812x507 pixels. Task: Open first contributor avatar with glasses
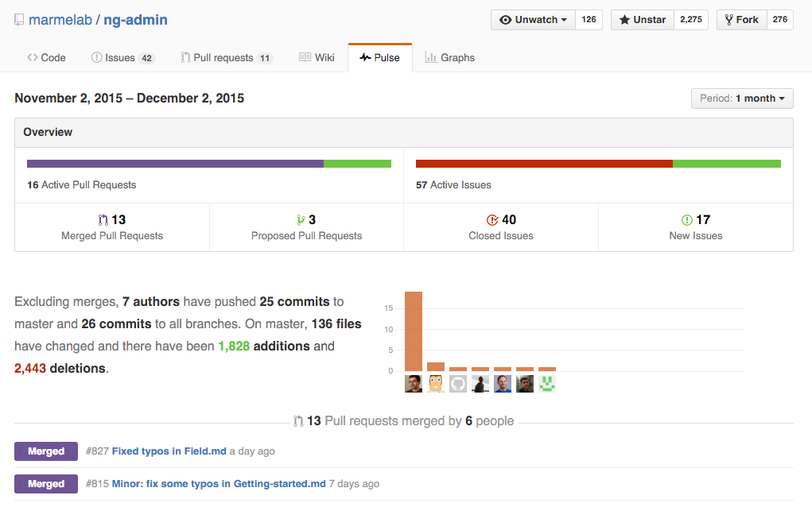click(414, 384)
